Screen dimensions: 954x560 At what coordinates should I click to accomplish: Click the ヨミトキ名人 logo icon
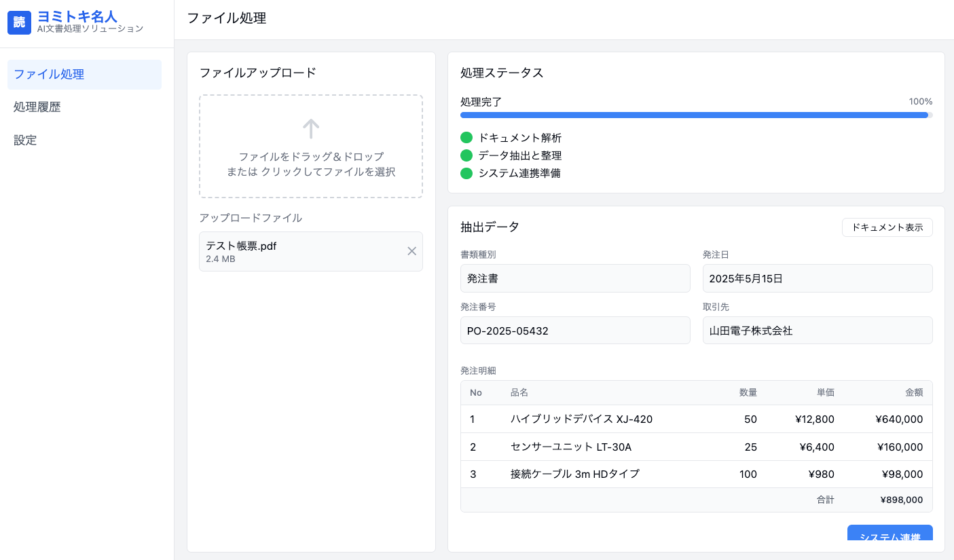pyautogui.click(x=20, y=22)
